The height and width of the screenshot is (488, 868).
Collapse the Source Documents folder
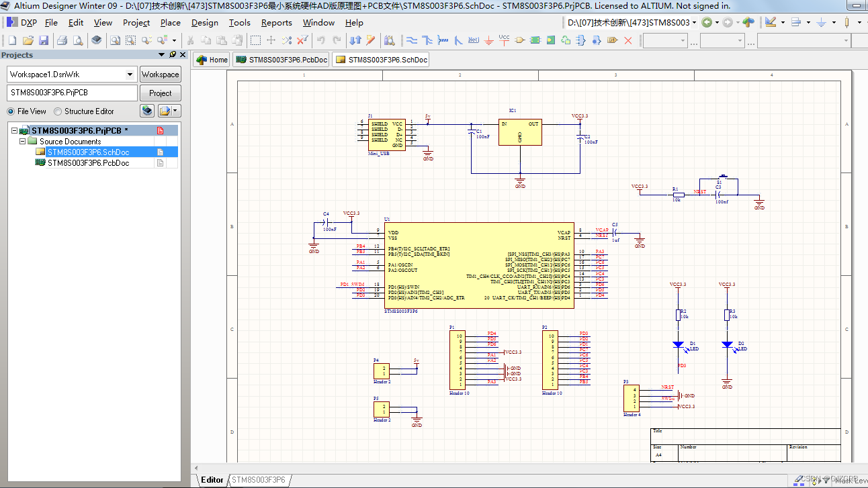22,141
